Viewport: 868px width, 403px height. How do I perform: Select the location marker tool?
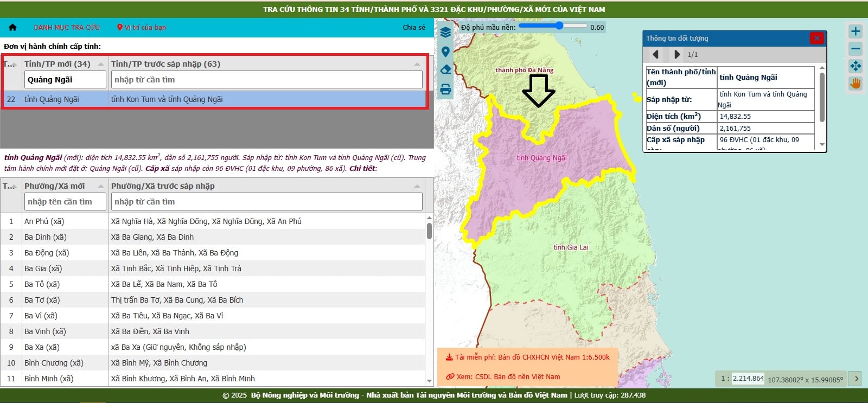(x=445, y=52)
